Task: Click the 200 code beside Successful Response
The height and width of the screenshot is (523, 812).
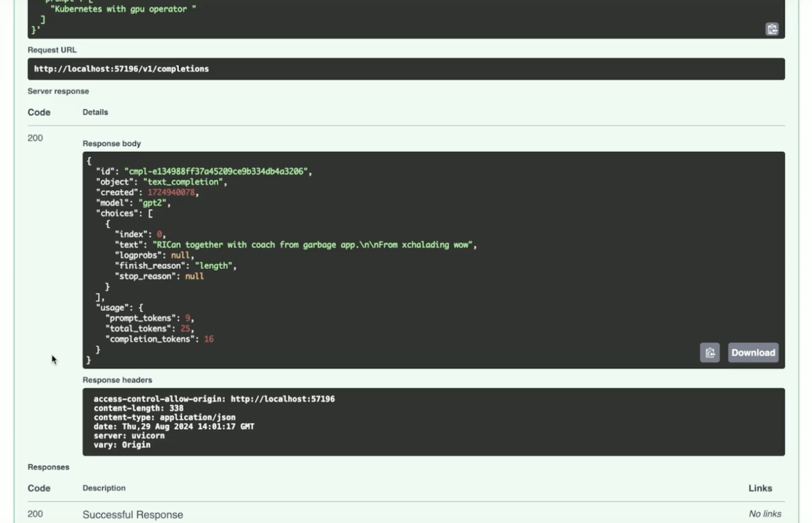Action: pos(35,514)
